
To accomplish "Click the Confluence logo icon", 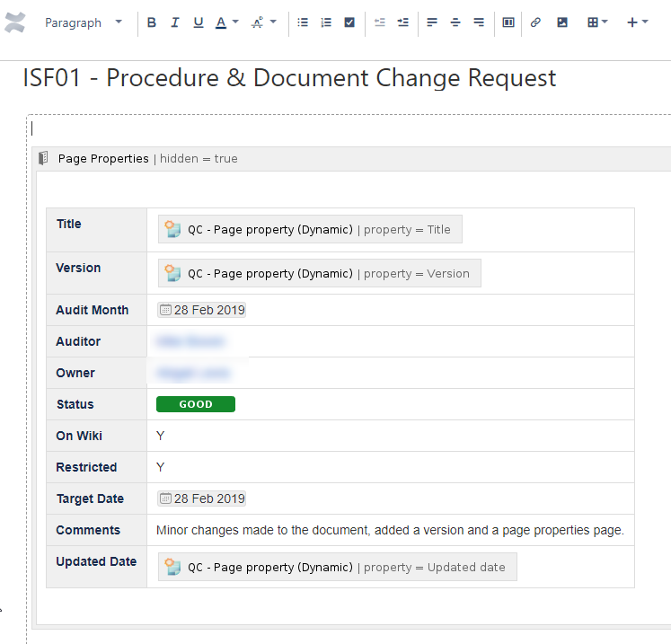I will [15, 22].
